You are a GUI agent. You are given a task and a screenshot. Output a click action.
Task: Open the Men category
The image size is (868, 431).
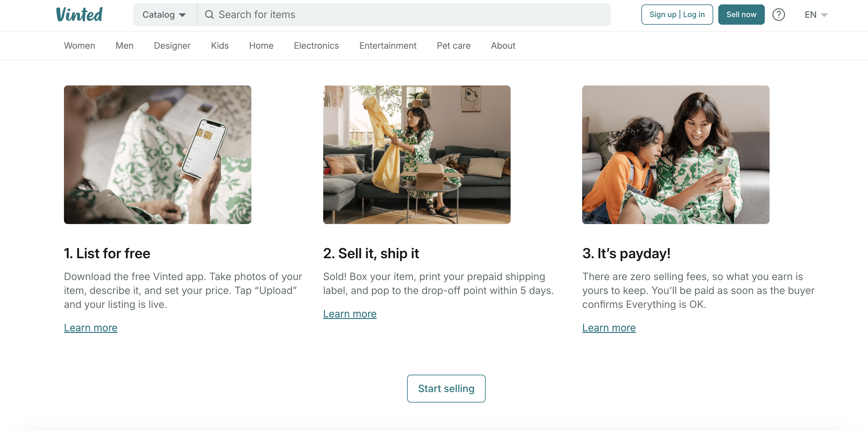(124, 46)
